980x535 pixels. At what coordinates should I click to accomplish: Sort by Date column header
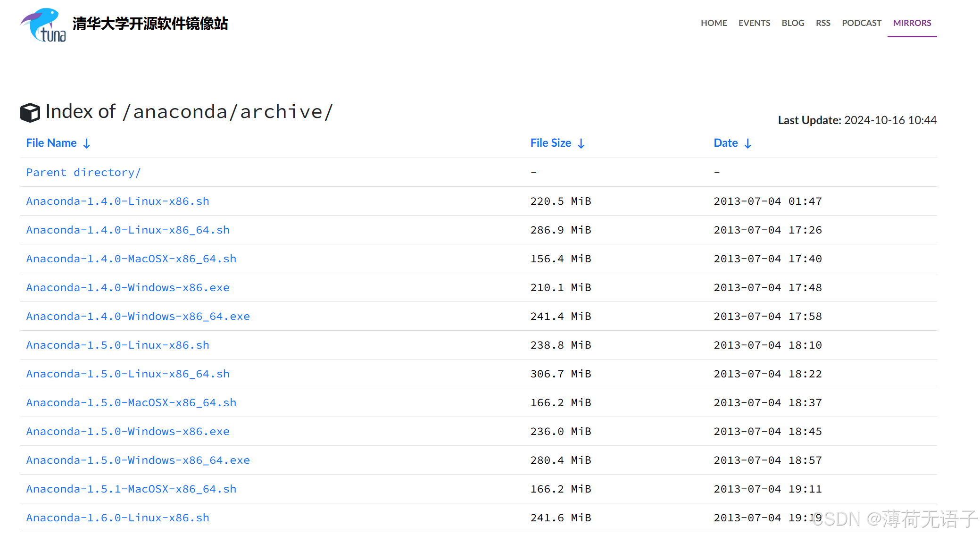click(x=732, y=143)
